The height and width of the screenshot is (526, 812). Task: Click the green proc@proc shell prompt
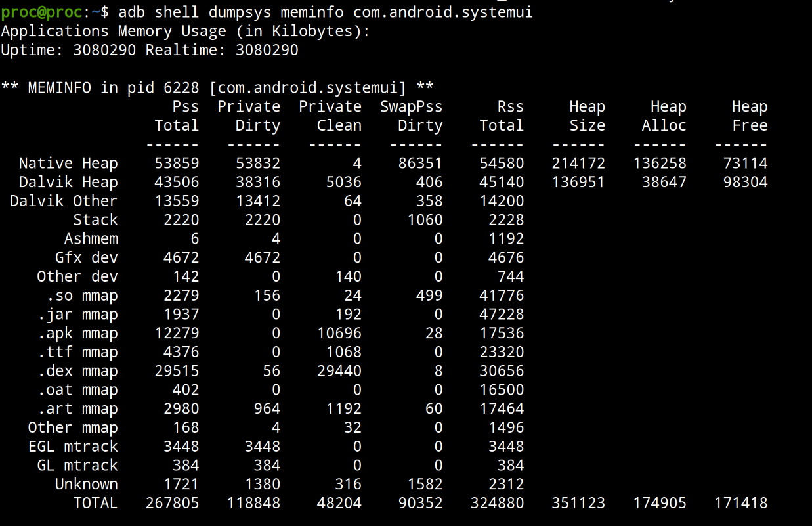[41, 12]
